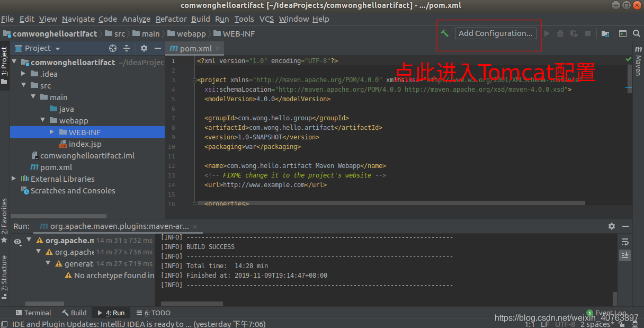Click the green inspection check mark
Viewport: 644px width, 328px height.
click(629, 59)
